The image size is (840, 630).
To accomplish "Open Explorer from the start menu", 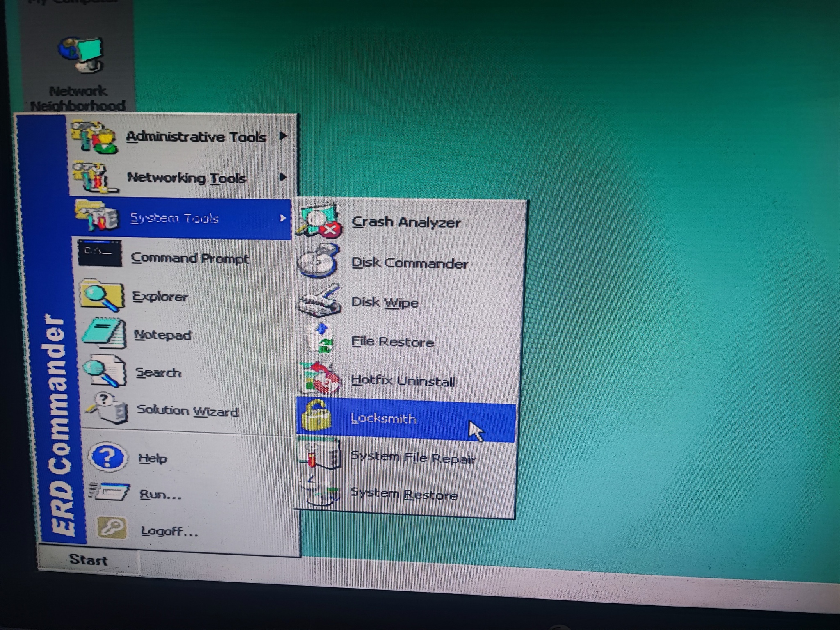I will click(184, 296).
